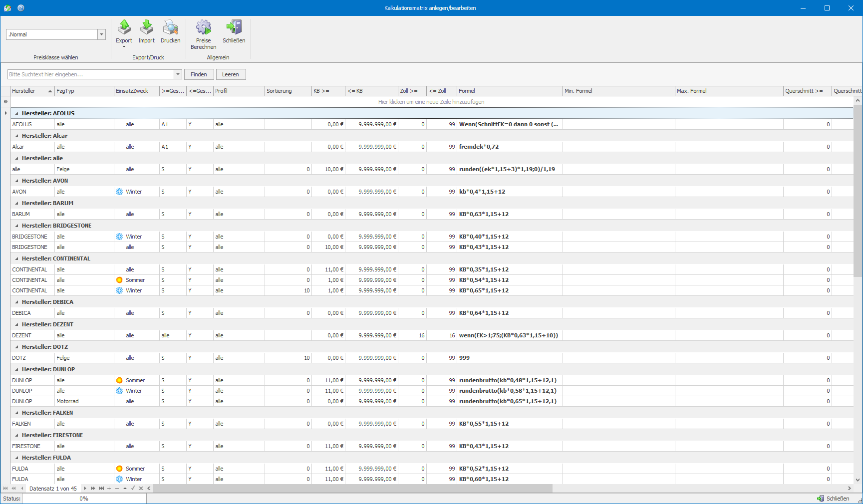
Task: Sort by the FzgTyp column header
Action: coord(84,91)
